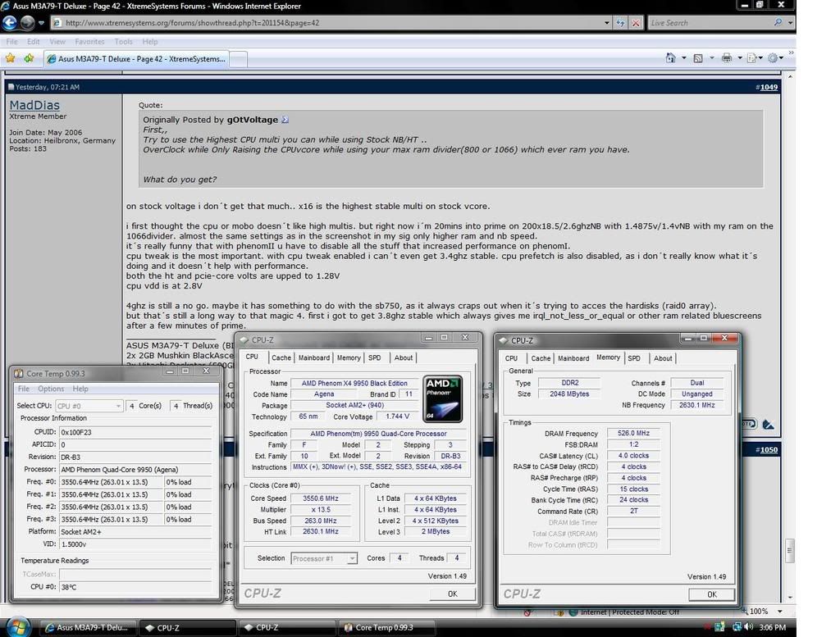Click the AMD Phenom logo in CPU-Z
Image resolution: width=840 pixels, height=637 pixels.
(x=442, y=398)
